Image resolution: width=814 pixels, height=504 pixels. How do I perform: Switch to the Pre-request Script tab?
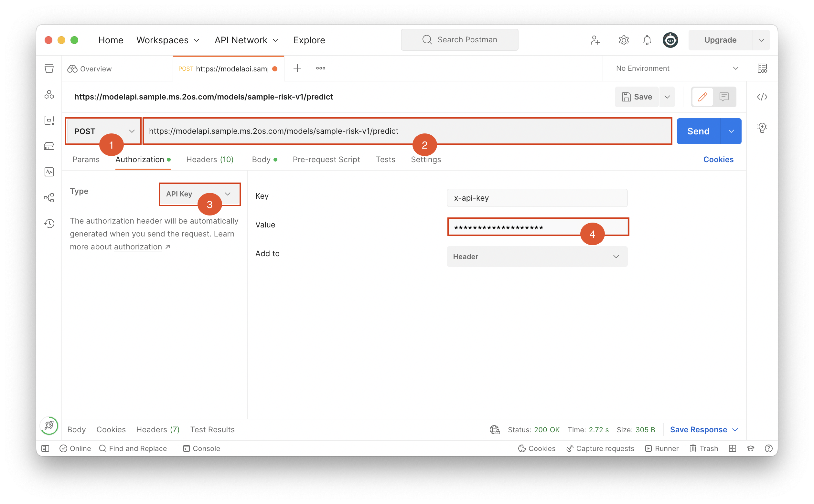(x=326, y=159)
